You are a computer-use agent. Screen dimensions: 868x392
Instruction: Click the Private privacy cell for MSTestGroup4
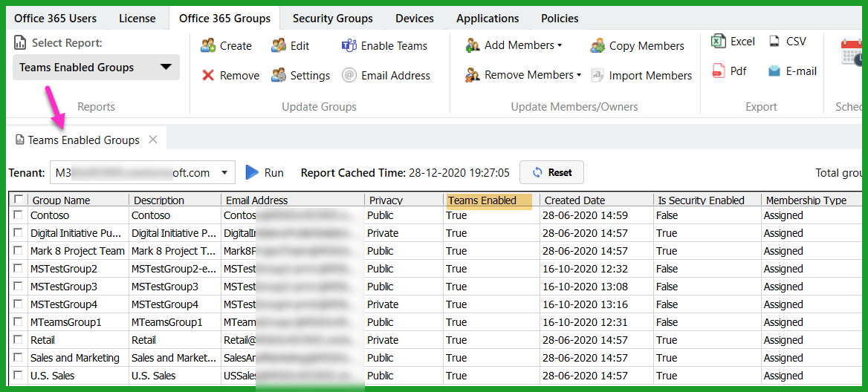point(404,304)
